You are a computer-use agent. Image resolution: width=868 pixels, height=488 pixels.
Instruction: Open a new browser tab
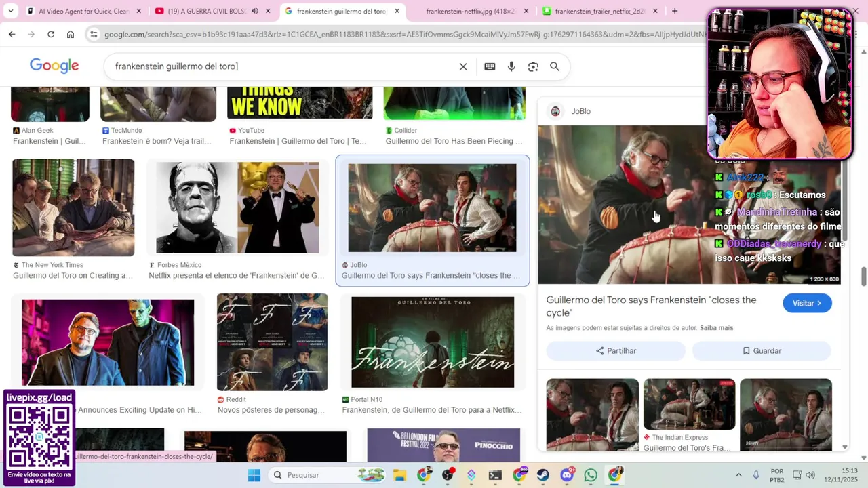[674, 11]
